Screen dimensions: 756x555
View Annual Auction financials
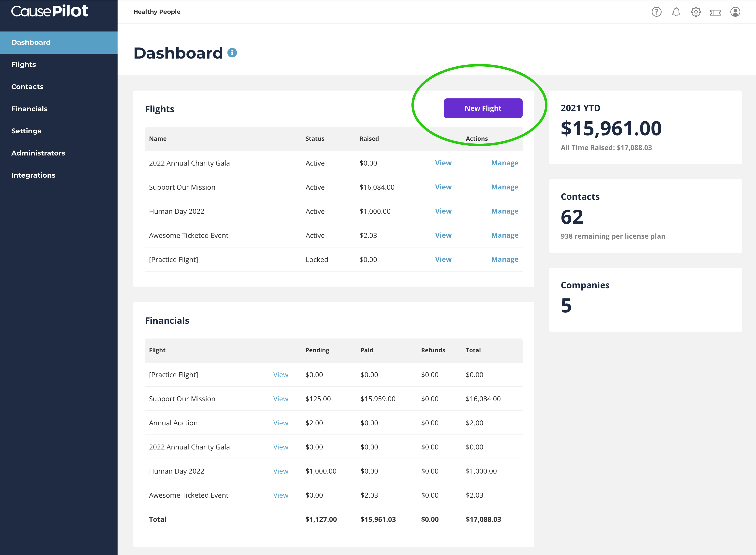click(x=280, y=423)
